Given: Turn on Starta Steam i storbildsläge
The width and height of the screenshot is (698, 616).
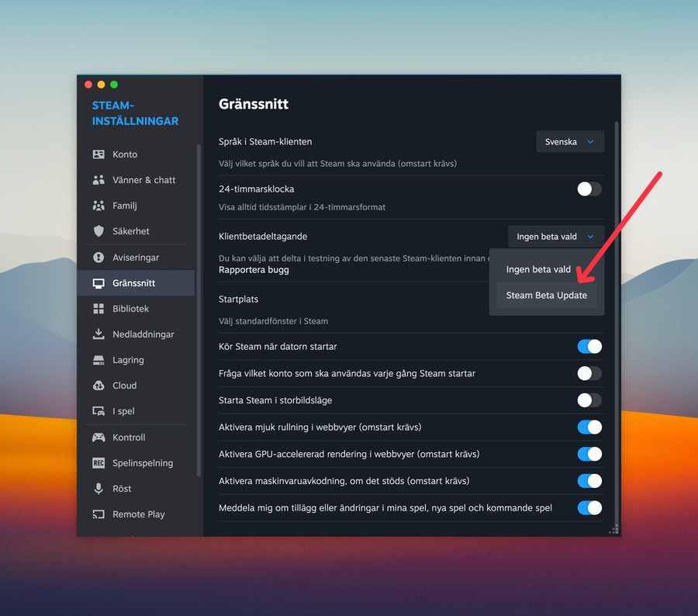Looking at the screenshot, I should tap(589, 400).
